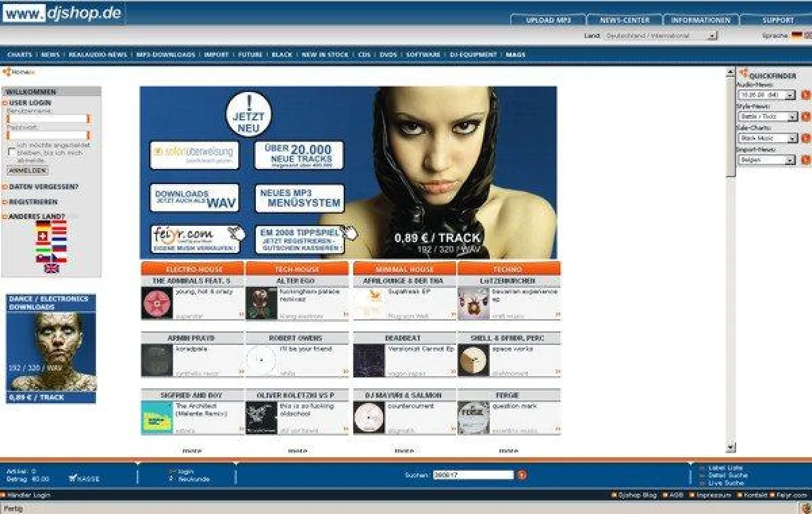Image resolution: width=812 pixels, height=514 pixels.
Task: Click the go arrow beside Import-News dropdown
Action: [x=805, y=159]
